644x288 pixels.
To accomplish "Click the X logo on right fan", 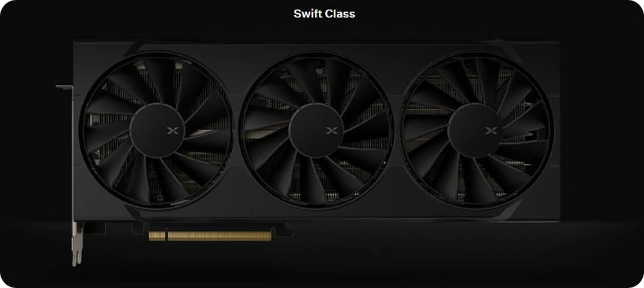I will coord(491,131).
